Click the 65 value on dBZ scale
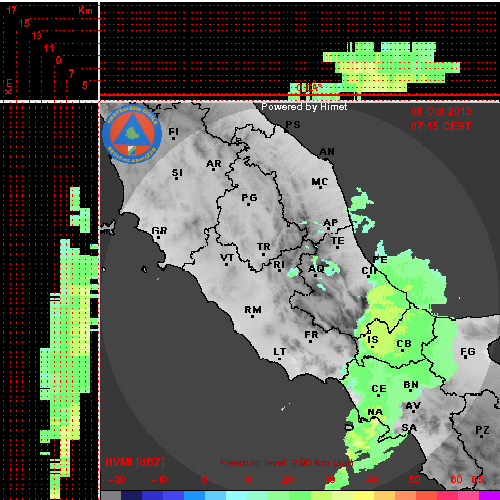This screenshot has width=500, height=500. click(477, 480)
